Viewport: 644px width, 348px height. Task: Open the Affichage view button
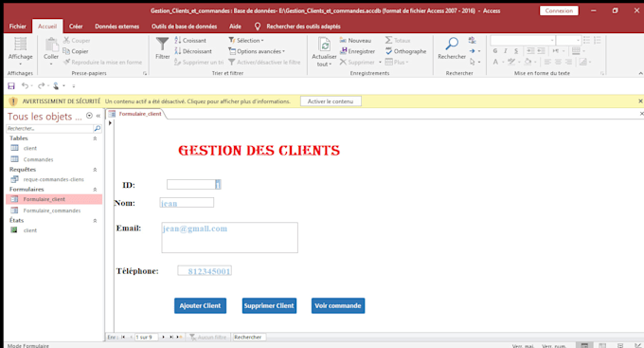[20, 51]
